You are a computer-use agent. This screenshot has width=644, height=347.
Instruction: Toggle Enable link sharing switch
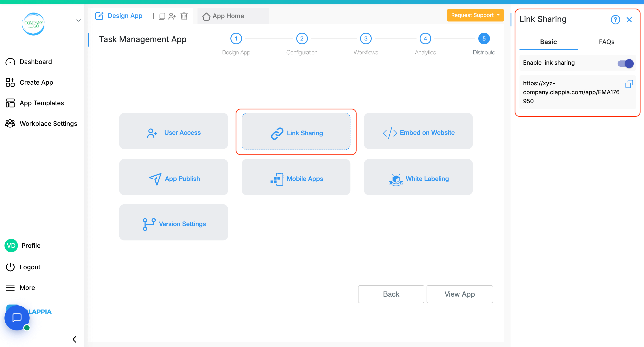point(625,64)
